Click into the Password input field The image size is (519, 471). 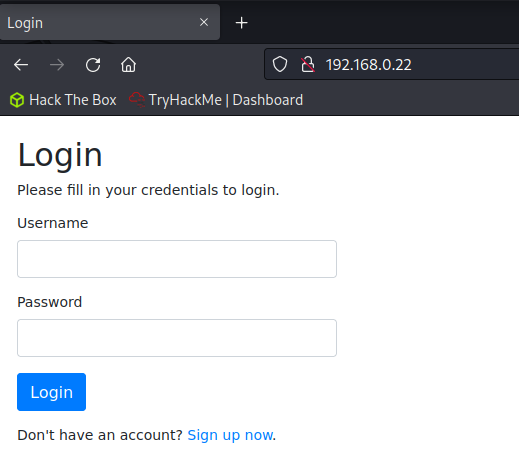click(177, 338)
